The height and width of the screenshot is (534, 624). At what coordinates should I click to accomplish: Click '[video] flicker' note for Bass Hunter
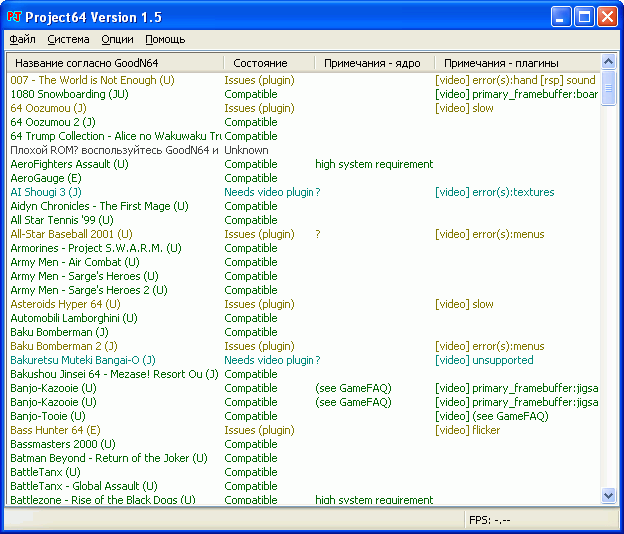(468, 430)
